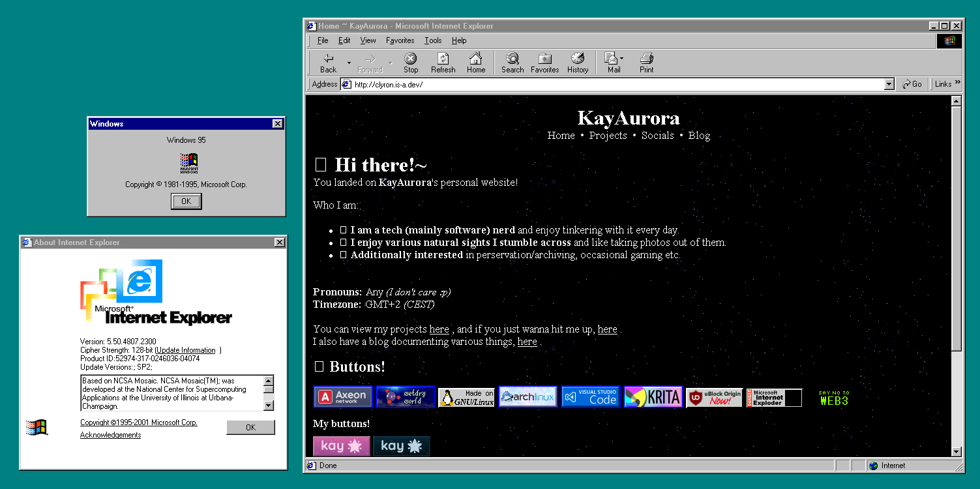Click the Print toolbar icon
Image resolution: width=980 pixels, height=489 pixels.
point(646,63)
